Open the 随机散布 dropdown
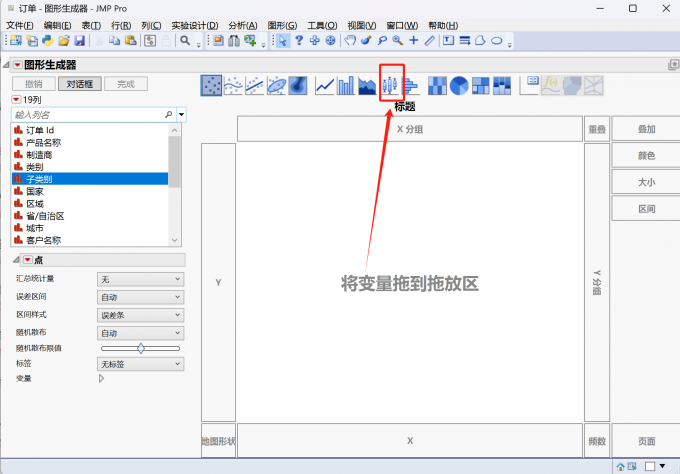This screenshot has width=680, height=474. (x=141, y=333)
